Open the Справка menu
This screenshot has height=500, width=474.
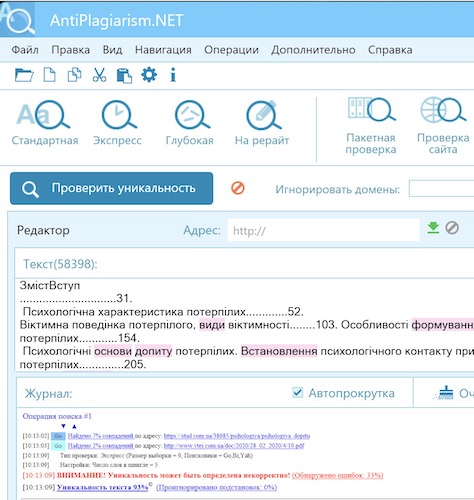pyautogui.click(x=390, y=50)
